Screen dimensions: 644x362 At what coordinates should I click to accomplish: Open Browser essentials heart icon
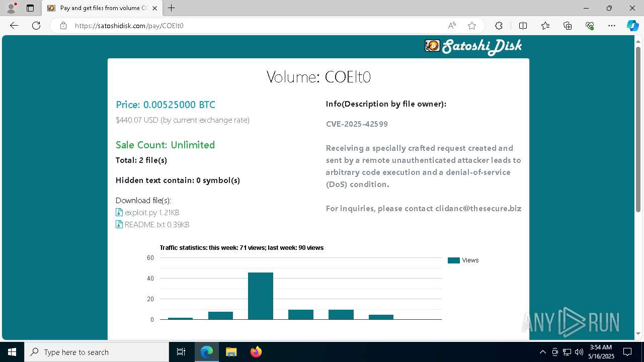590,26
